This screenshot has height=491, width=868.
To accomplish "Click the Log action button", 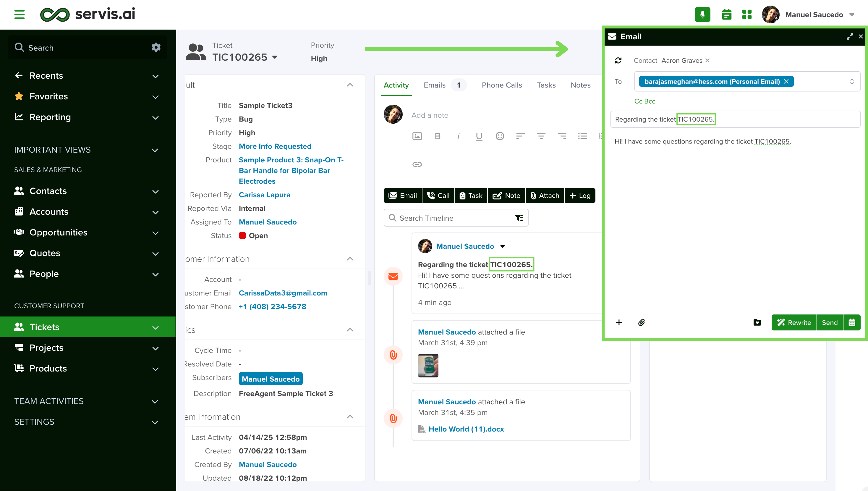I will tap(580, 196).
